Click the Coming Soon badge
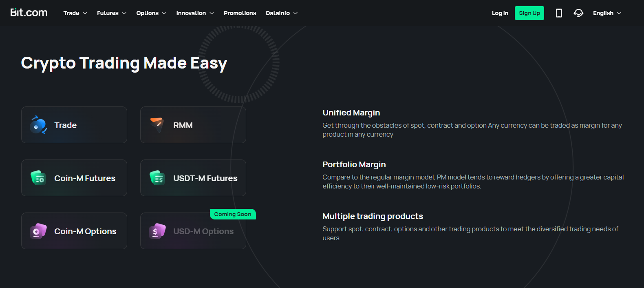 [233, 214]
